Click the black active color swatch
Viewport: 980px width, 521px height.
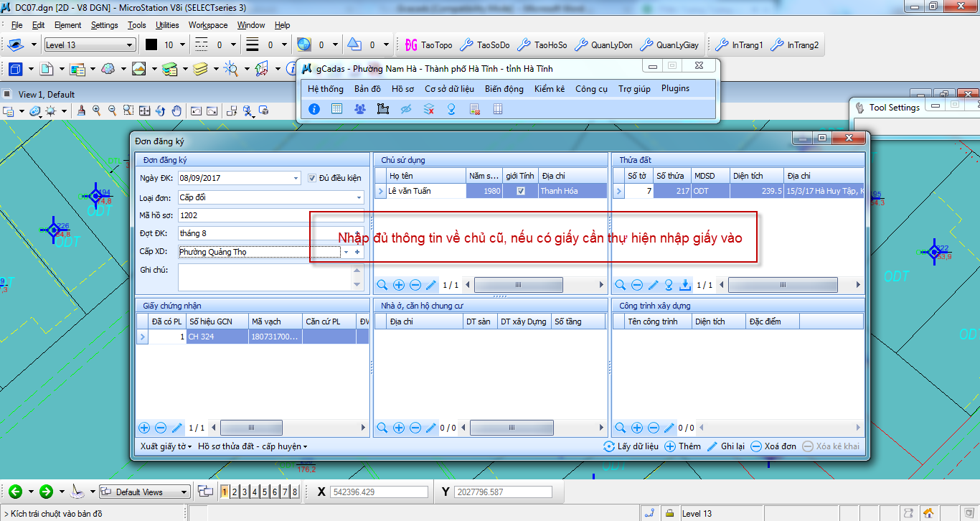151,44
